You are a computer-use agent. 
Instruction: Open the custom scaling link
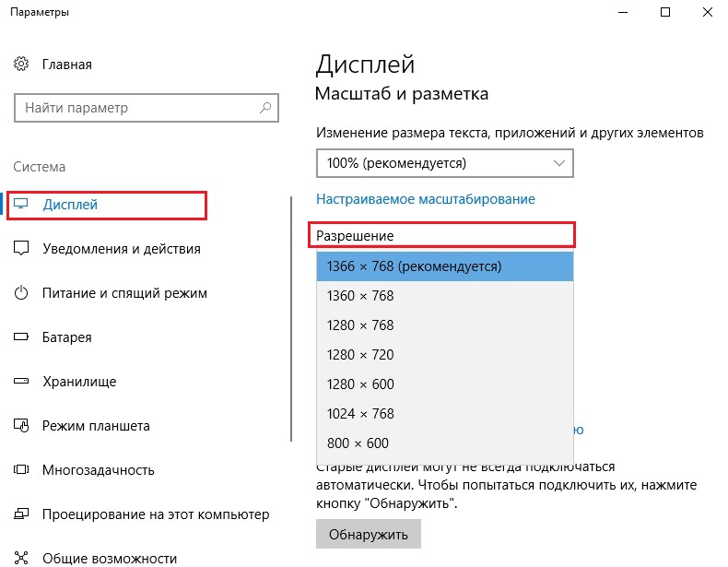426,199
